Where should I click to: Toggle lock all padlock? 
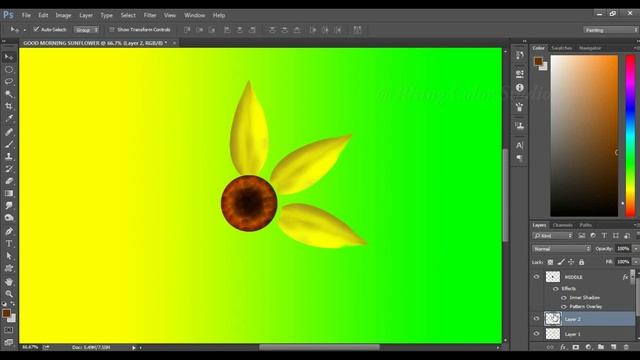click(x=582, y=262)
